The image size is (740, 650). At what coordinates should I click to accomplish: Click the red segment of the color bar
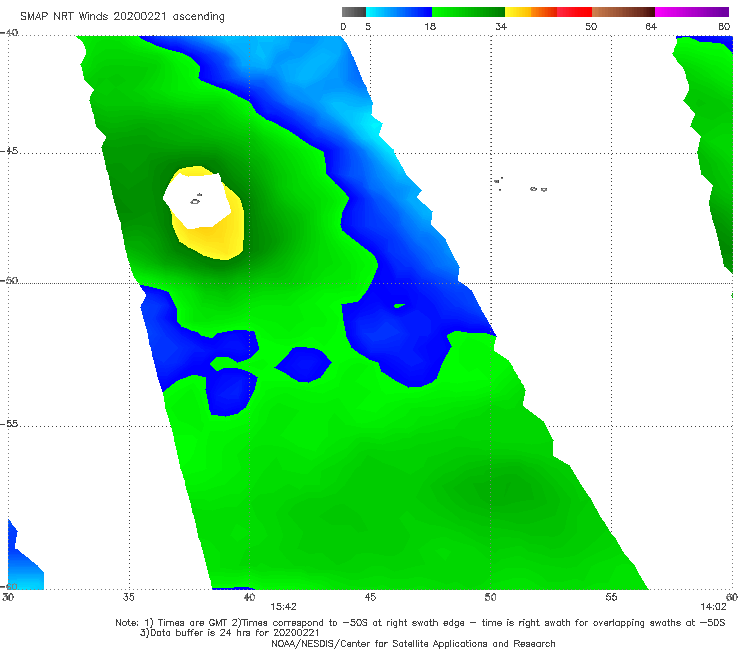(x=574, y=12)
